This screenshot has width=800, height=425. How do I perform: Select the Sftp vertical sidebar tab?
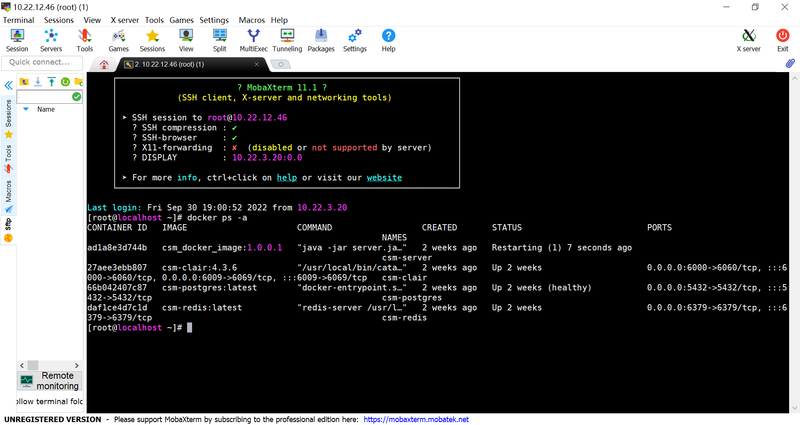pyautogui.click(x=9, y=230)
